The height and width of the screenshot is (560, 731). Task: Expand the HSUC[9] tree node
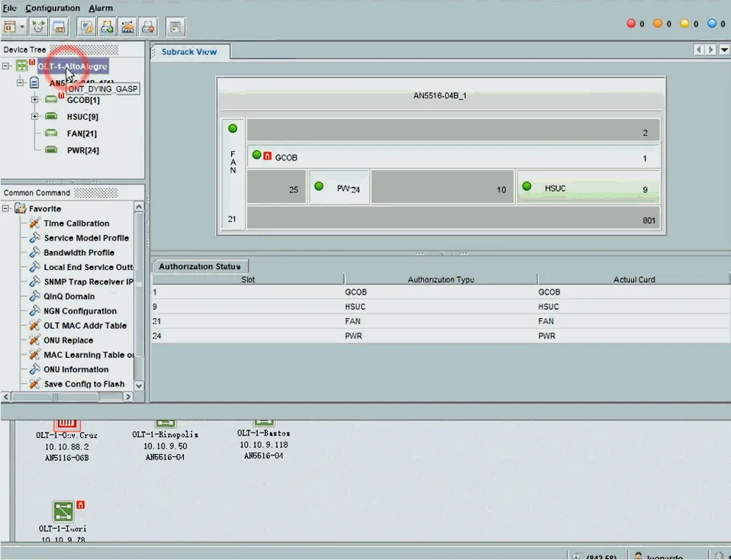coord(34,116)
